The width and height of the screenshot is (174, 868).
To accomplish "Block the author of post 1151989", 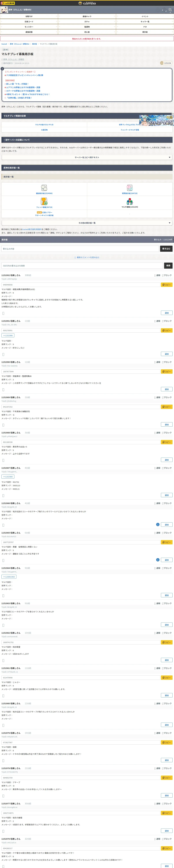I will click(x=167, y=397).
